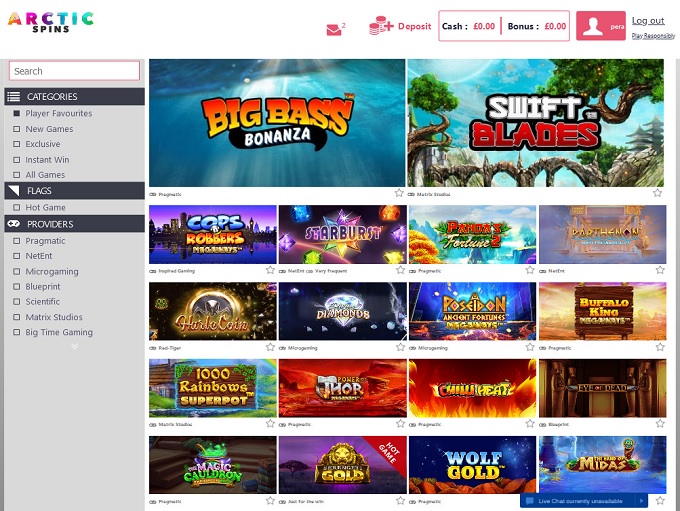Viewport: 680px width, 511px height.
Task: Select the New Games category
Action: [x=49, y=129]
